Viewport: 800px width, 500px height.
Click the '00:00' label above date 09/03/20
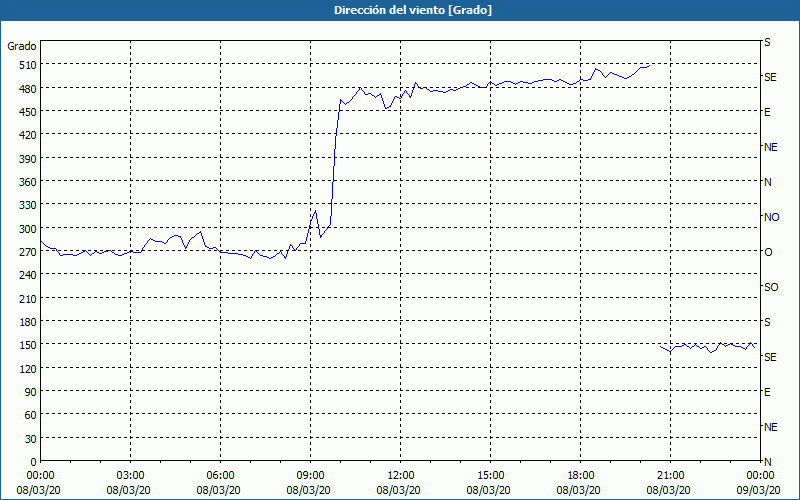760,476
